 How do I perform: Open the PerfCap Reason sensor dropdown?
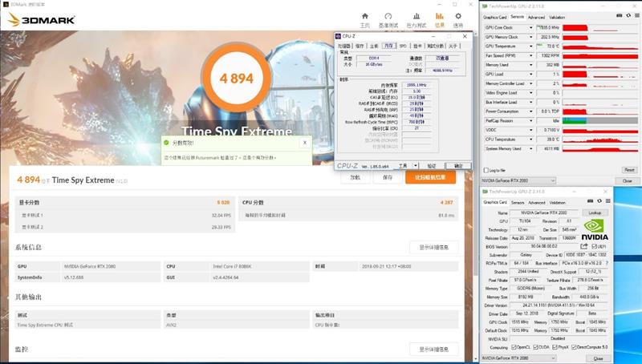point(531,121)
